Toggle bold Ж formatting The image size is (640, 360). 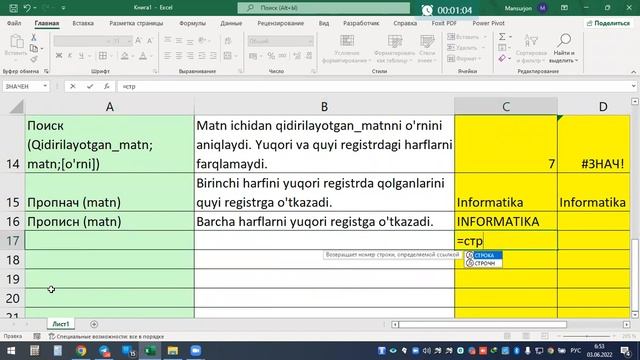click(59, 56)
